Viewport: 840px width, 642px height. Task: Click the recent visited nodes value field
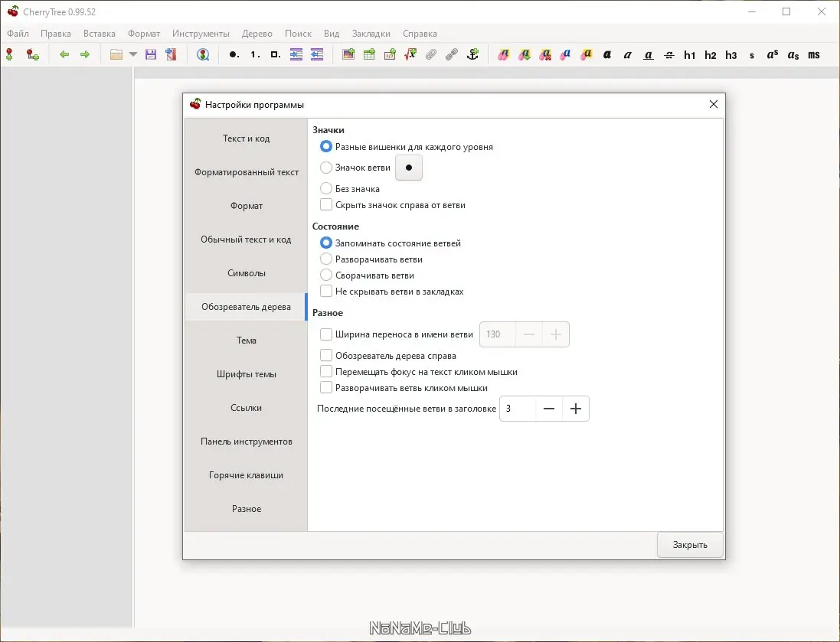(518, 409)
